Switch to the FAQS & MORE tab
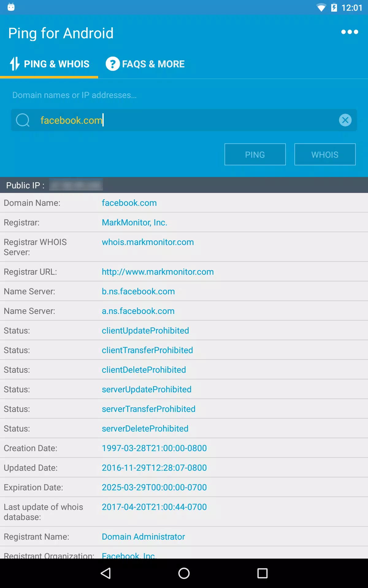Viewport: 368px width, 588px height. (145, 64)
